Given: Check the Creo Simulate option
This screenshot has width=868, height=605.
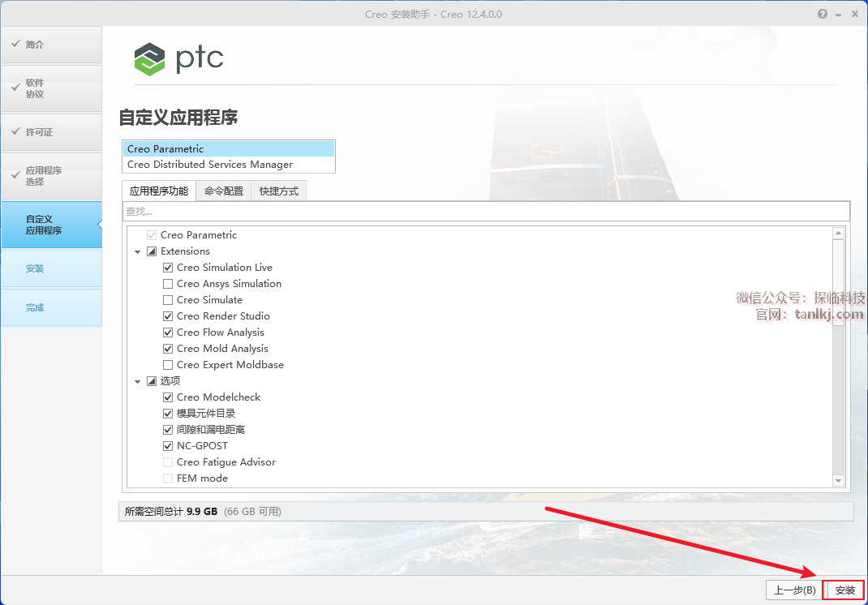Looking at the screenshot, I should pyautogui.click(x=168, y=300).
